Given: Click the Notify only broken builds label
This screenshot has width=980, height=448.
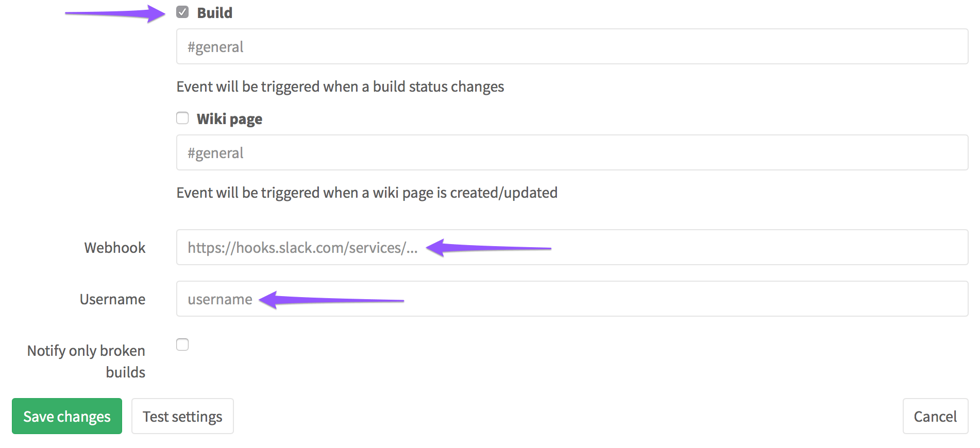Looking at the screenshot, I should pos(87,361).
